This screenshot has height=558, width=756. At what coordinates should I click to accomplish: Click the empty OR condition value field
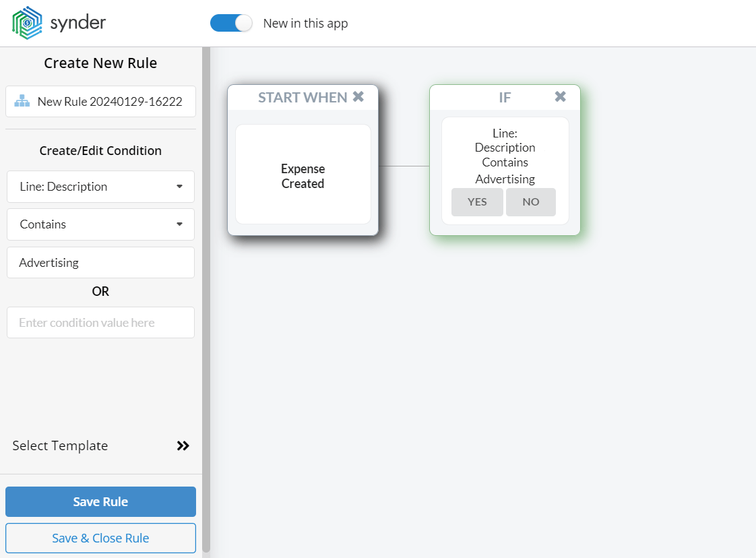coord(100,322)
